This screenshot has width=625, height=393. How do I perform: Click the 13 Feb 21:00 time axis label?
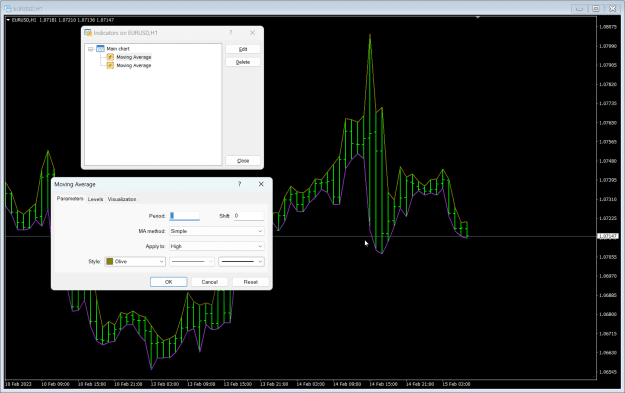point(274,384)
